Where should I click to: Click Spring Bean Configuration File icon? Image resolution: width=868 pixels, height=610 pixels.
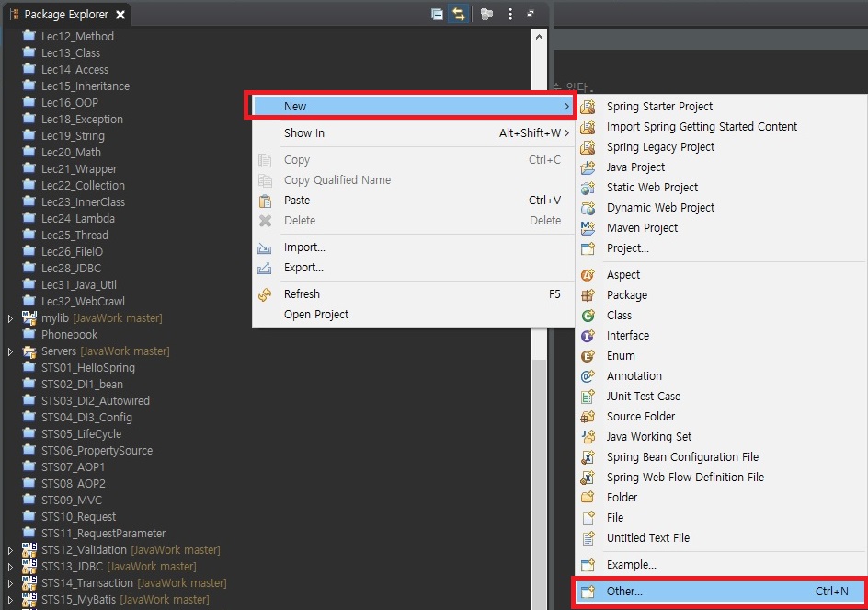click(588, 457)
